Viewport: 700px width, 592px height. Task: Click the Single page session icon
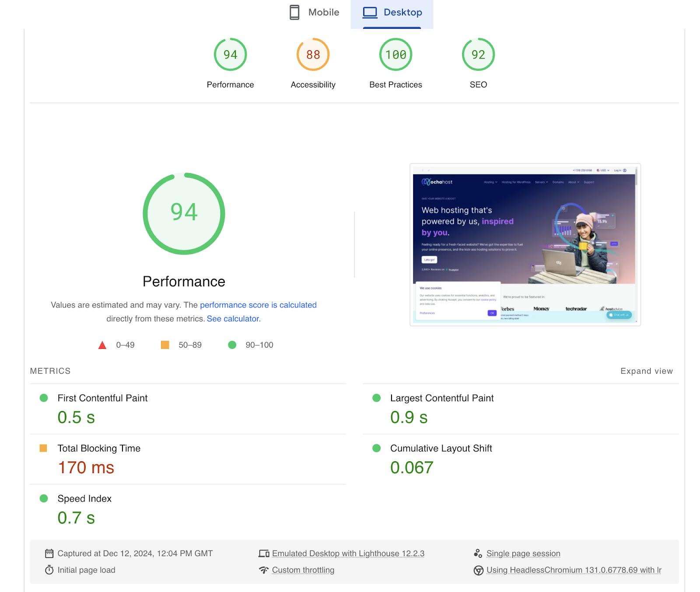478,554
